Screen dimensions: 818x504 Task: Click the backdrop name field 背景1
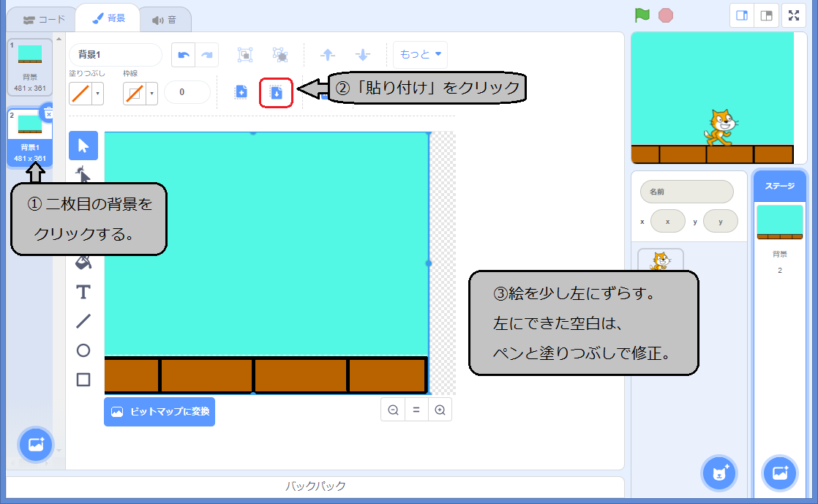116,55
